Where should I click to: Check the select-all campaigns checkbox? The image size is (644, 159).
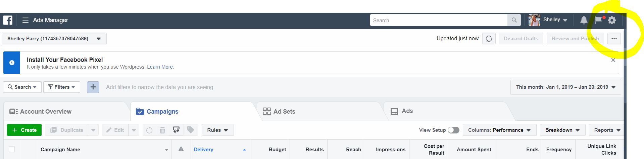tap(12, 149)
